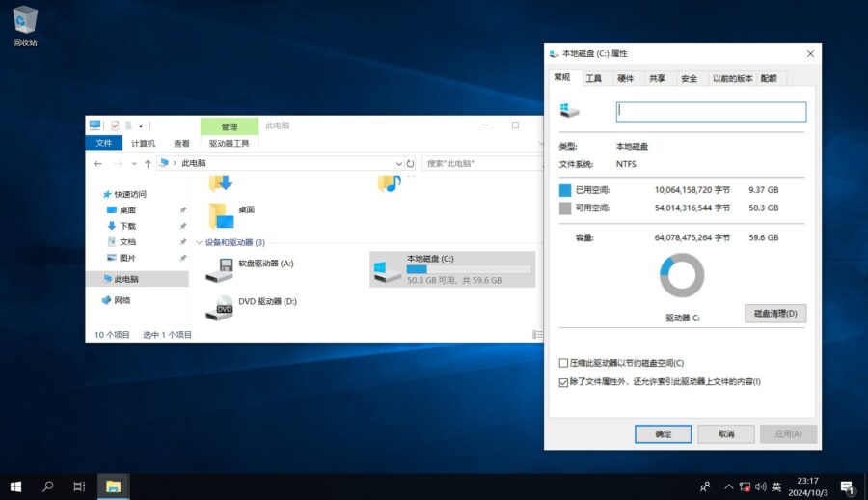Click the Explorer maximize button
Image resolution: width=868 pixels, height=500 pixels.
tap(515, 125)
